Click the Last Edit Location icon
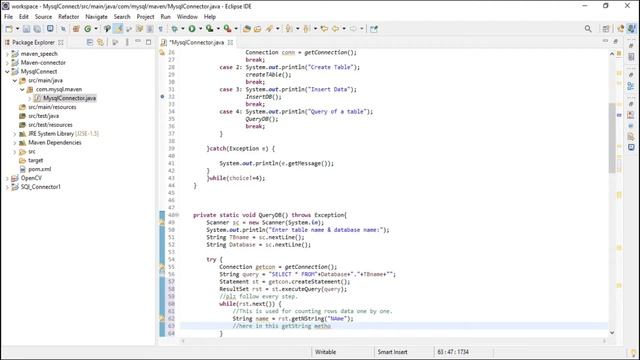The height and width of the screenshot is (360, 640). 324,29
